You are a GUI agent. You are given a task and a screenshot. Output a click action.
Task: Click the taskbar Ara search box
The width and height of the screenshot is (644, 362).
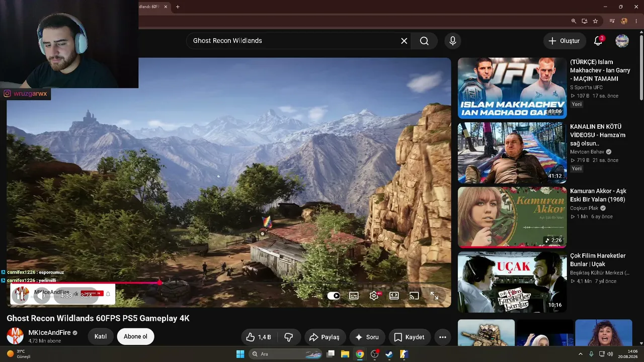point(286,354)
